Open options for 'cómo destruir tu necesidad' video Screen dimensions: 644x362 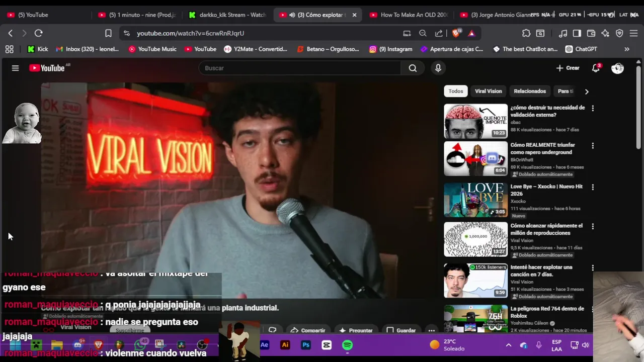pos(593,108)
